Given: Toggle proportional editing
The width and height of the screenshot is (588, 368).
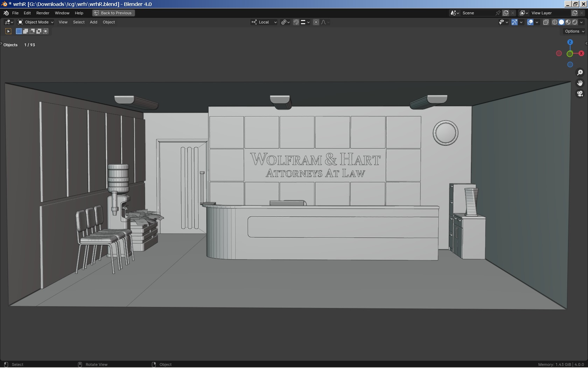Looking at the screenshot, I should pyautogui.click(x=316, y=22).
